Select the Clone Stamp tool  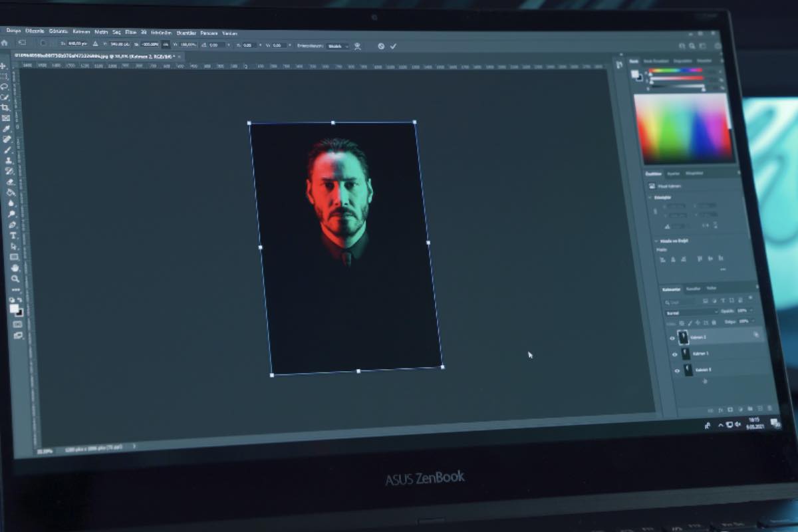click(x=7, y=161)
